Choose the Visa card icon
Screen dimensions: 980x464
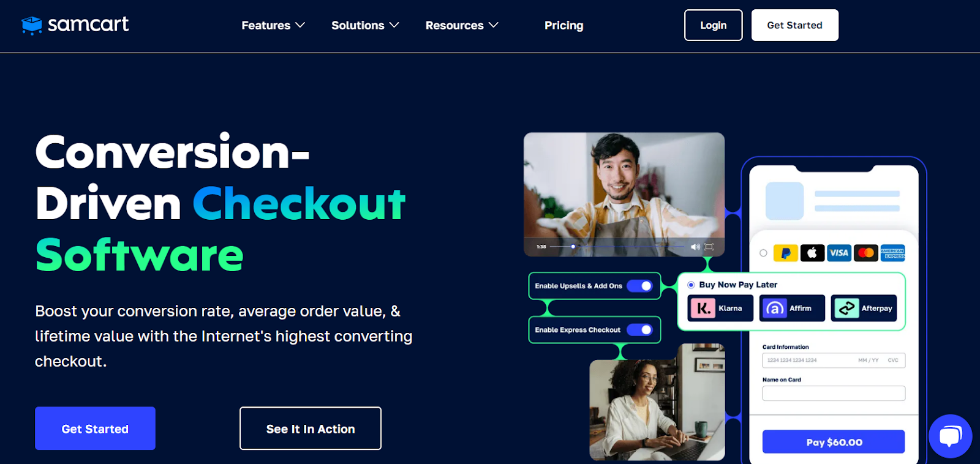coord(839,253)
